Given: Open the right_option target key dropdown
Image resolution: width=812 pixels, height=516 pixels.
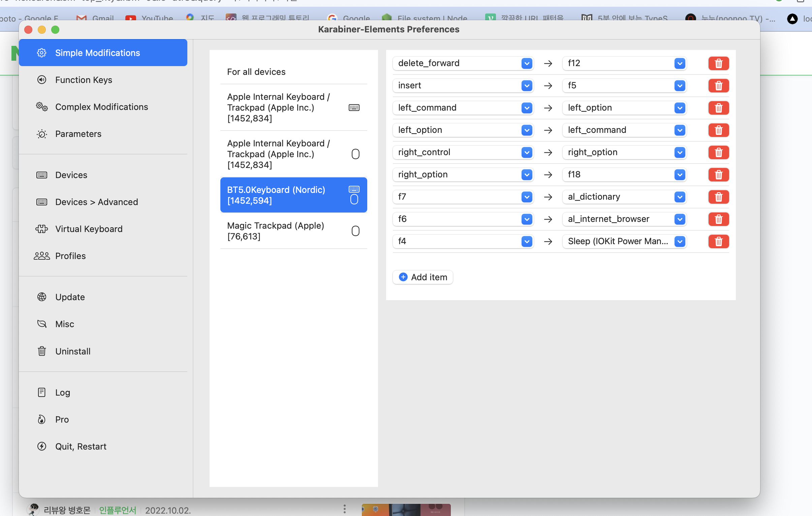Looking at the screenshot, I should pyautogui.click(x=624, y=152).
